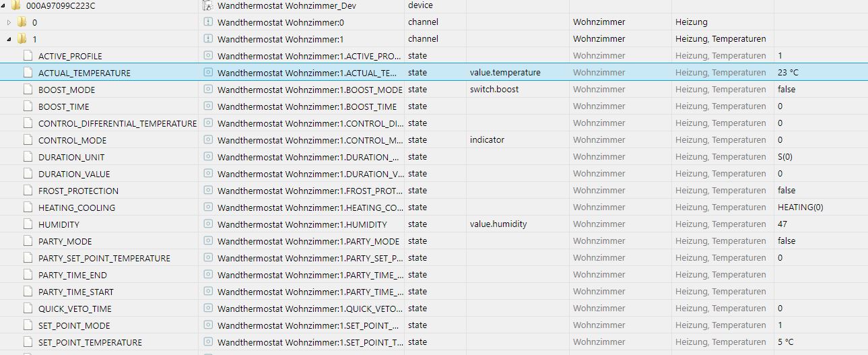Click state icon before Wohnzimmer:1.HUMIDITY name
Image resolution: width=868 pixels, height=355 pixels.
pyautogui.click(x=208, y=224)
